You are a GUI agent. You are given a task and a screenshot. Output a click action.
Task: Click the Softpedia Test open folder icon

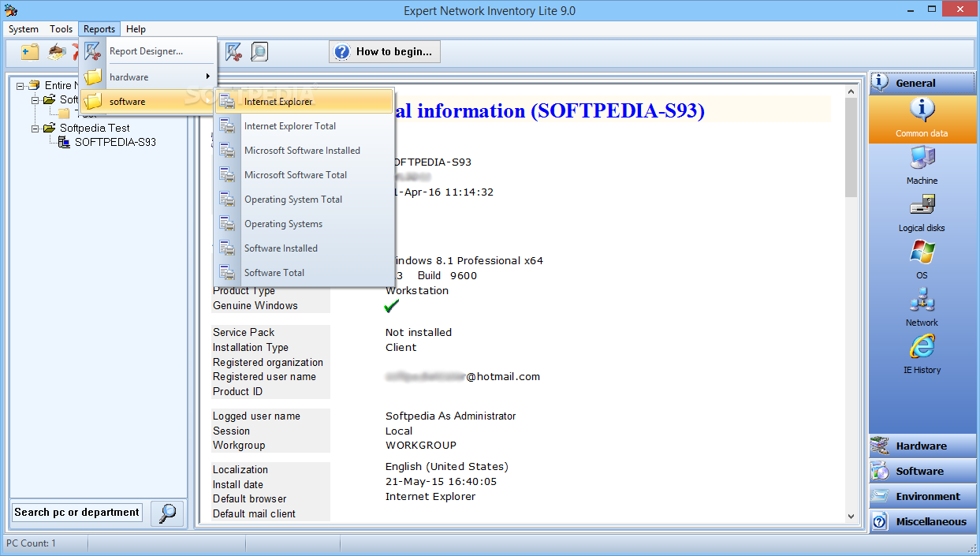click(x=49, y=128)
